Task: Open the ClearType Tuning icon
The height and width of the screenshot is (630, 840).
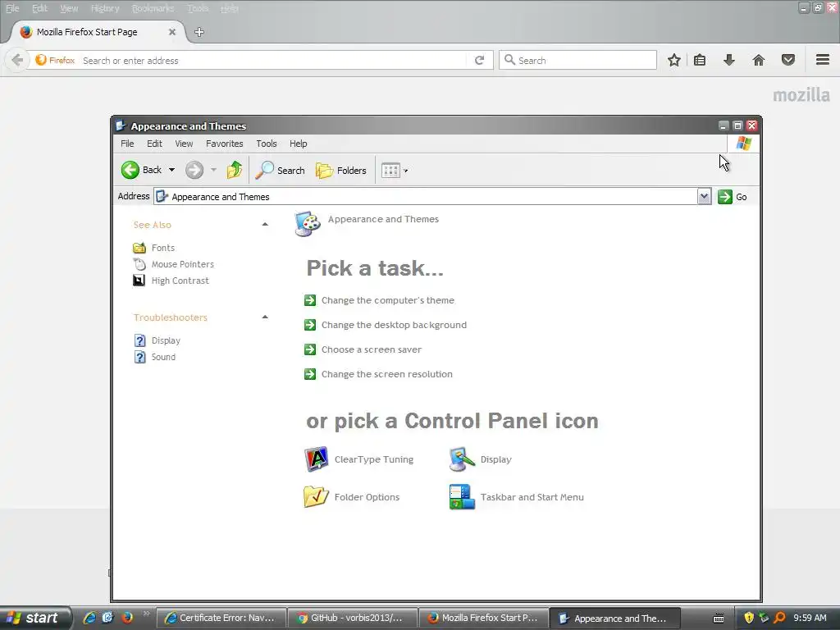Action: click(316, 459)
